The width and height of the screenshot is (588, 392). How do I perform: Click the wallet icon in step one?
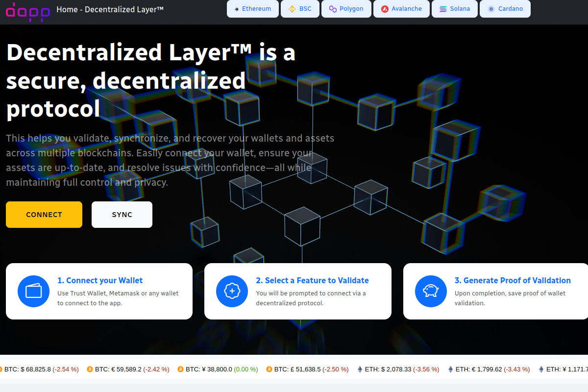coord(33,291)
